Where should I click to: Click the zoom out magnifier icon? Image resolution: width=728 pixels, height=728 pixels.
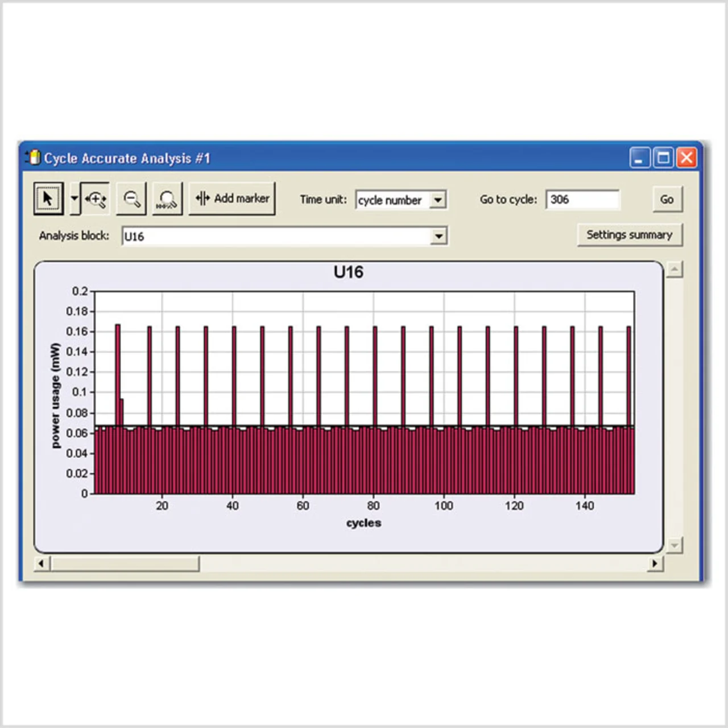131,199
